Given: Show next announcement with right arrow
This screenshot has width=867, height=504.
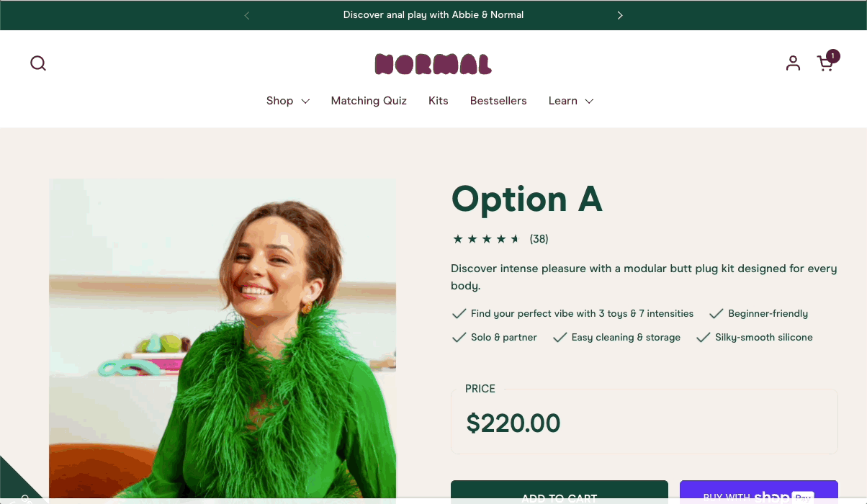Looking at the screenshot, I should click(620, 15).
